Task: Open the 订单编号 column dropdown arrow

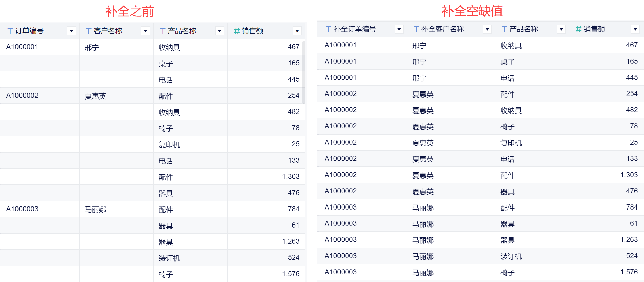Action: (x=71, y=31)
